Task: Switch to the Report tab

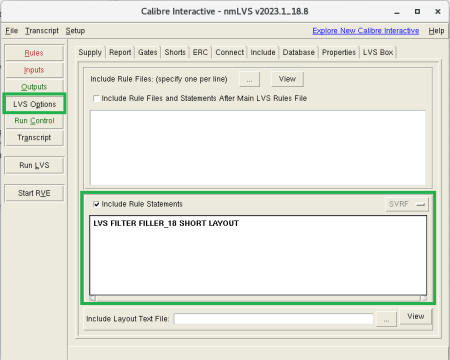Action: 120,52
